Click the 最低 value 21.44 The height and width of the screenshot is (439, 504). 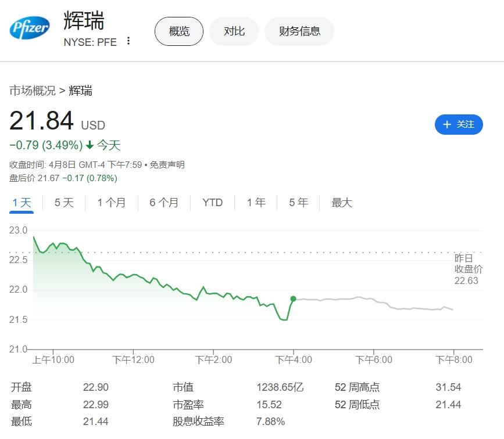[x=96, y=422]
